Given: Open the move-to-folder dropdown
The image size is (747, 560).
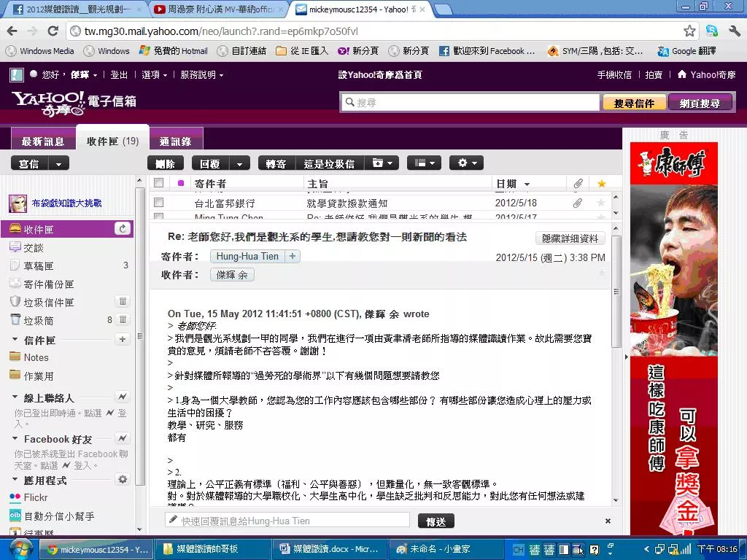Looking at the screenshot, I should (382, 163).
